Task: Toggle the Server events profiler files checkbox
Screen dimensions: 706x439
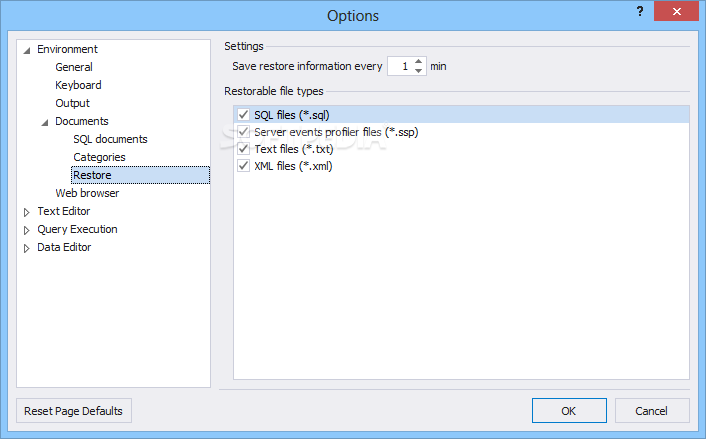Action: coord(244,131)
